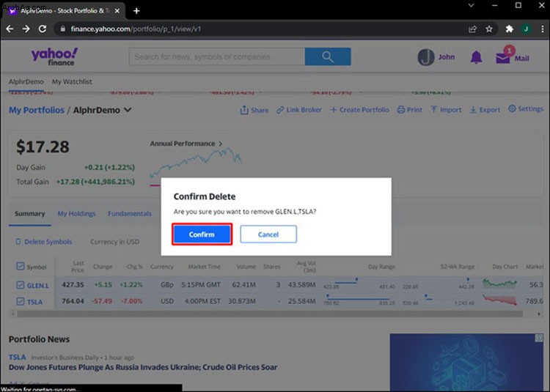Viewport: 550px width, 392px height.
Task: Open tab search chevron in title bar
Action: click(471, 5)
